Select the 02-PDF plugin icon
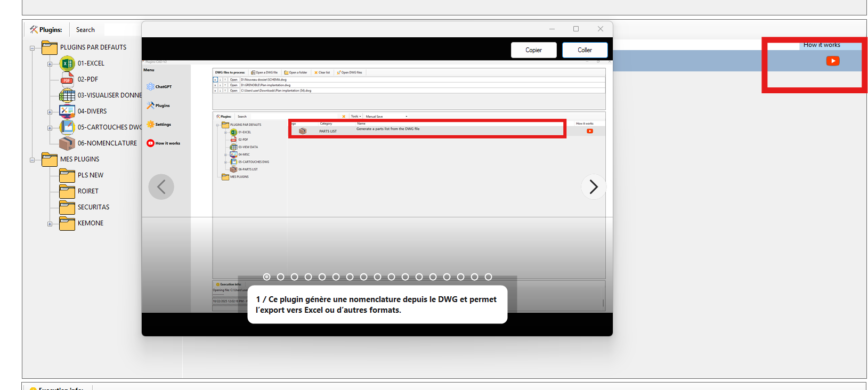Viewport: 868px width, 390px height. [67, 80]
